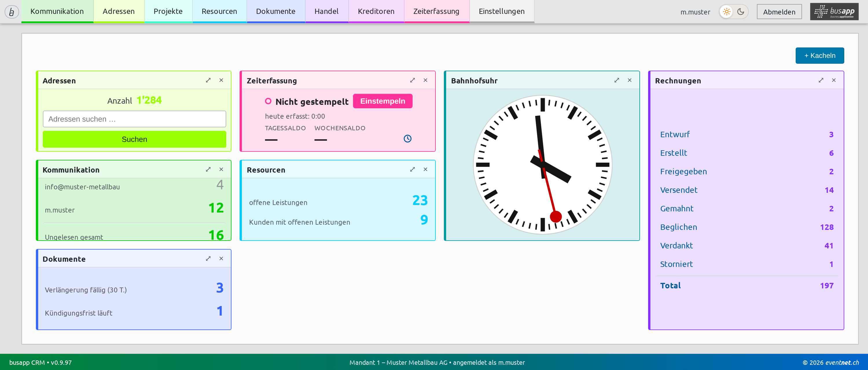
Task: Open Beglichen invoices row
Action: (x=746, y=227)
